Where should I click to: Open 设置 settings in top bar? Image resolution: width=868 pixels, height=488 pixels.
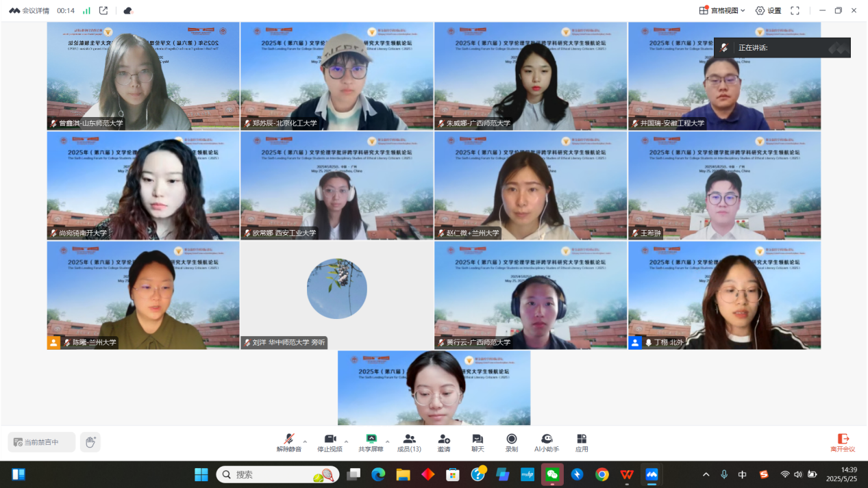[x=768, y=10]
